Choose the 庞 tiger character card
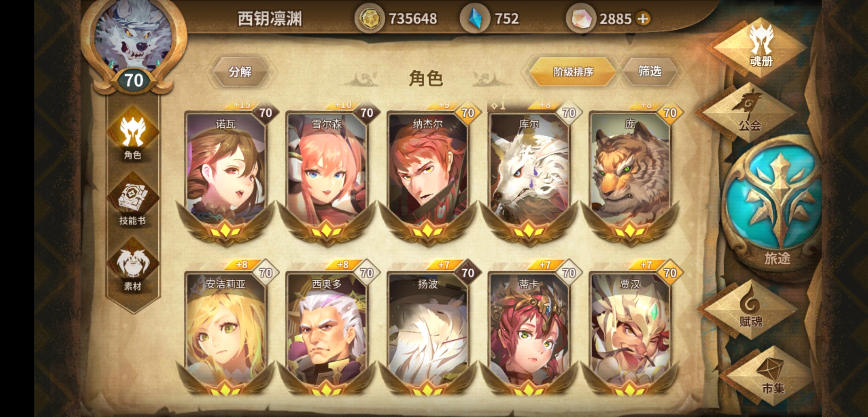The width and height of the screenshot is (868, 417). coord(630,174)
